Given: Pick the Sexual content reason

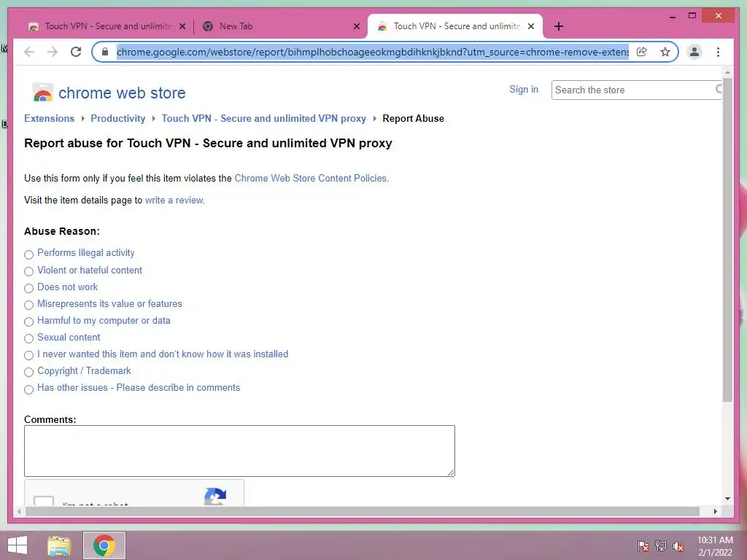Looking at the screenshot, I should pos(28,338).
